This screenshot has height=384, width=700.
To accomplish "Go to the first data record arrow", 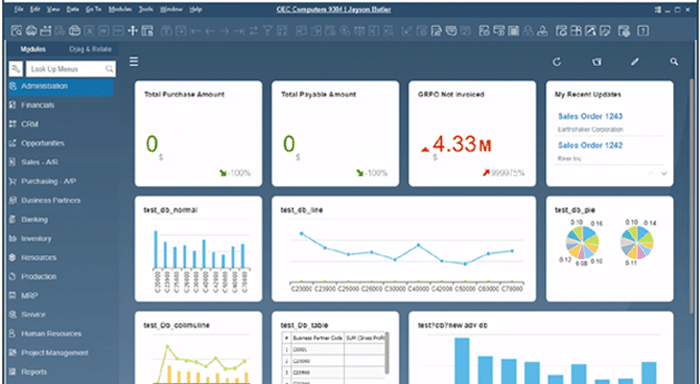I will pos(196,31).
